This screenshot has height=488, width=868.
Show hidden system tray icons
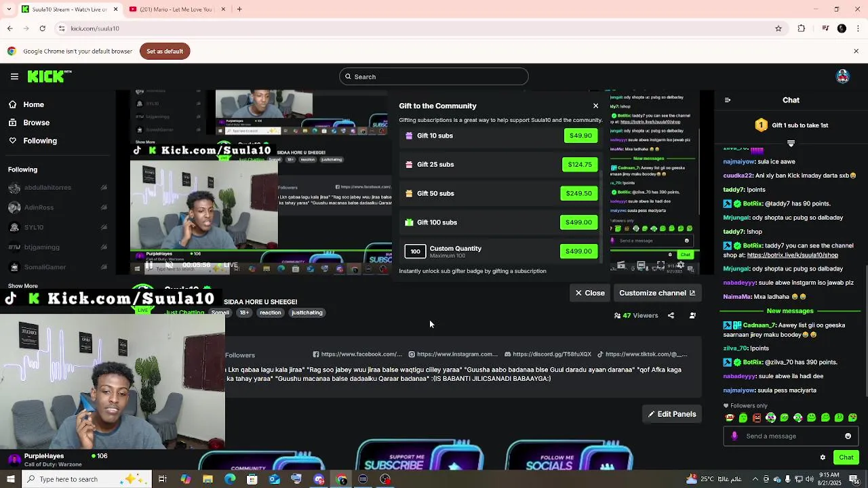tap(755, 479)
